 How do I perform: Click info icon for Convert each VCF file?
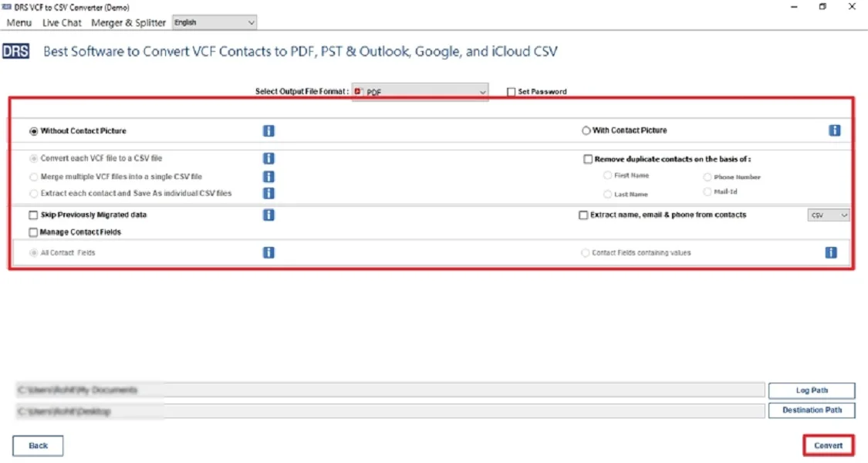(269, 158)
